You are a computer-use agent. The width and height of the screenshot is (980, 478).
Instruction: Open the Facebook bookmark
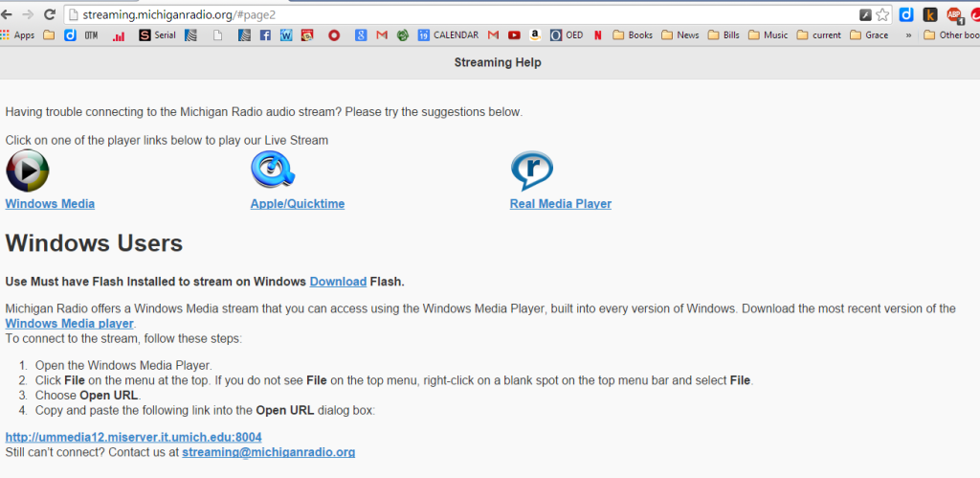click(x=265, y=35)
